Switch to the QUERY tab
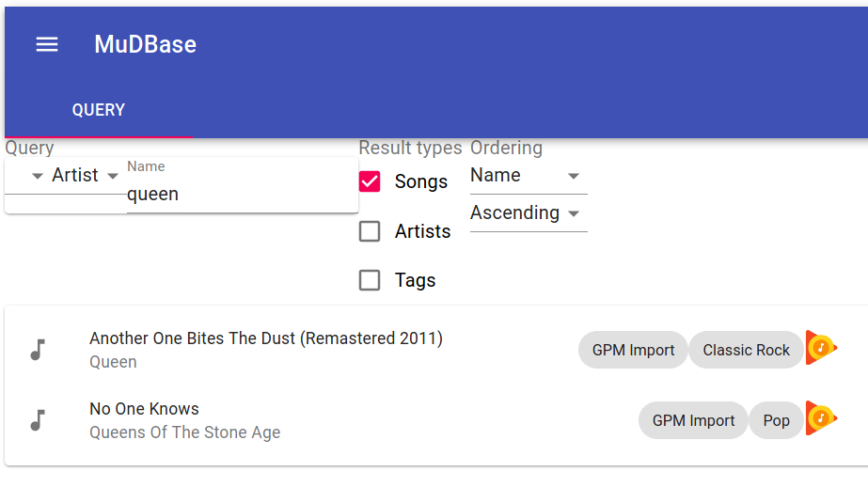 click(x=99, y=110)
